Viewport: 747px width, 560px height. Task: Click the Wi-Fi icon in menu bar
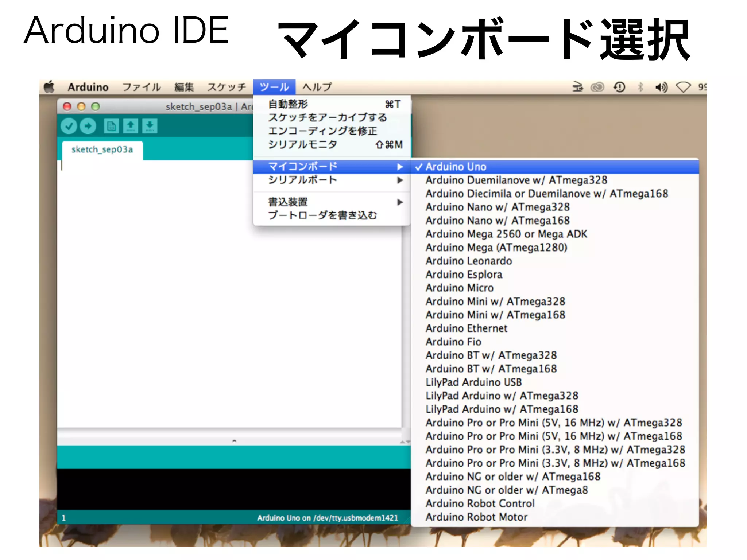click(683, 87)
